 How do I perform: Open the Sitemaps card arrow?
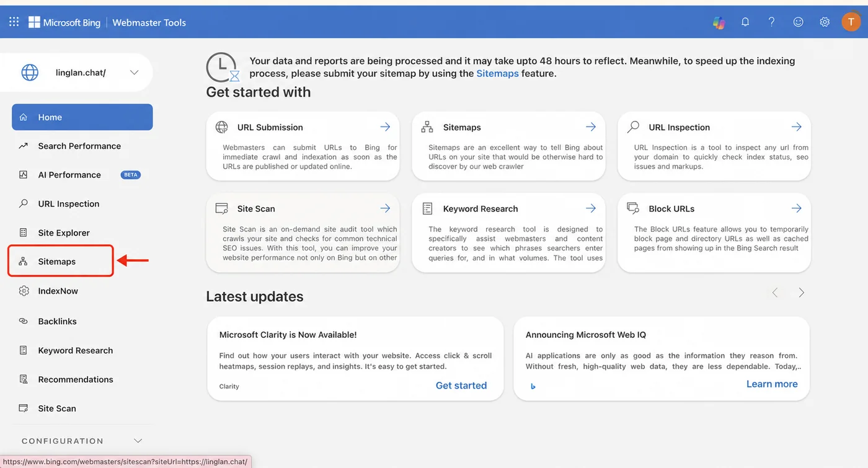[x=591, y=127]
